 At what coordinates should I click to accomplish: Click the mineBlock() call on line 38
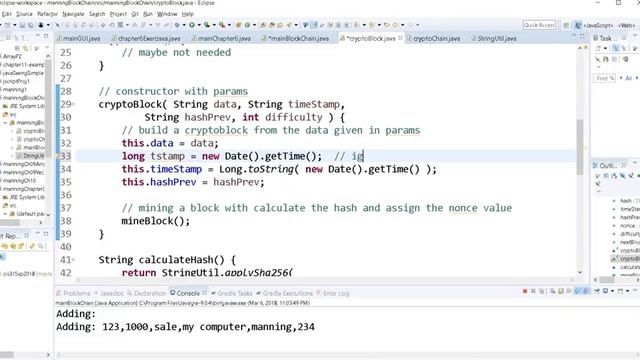tap(156, 221)
